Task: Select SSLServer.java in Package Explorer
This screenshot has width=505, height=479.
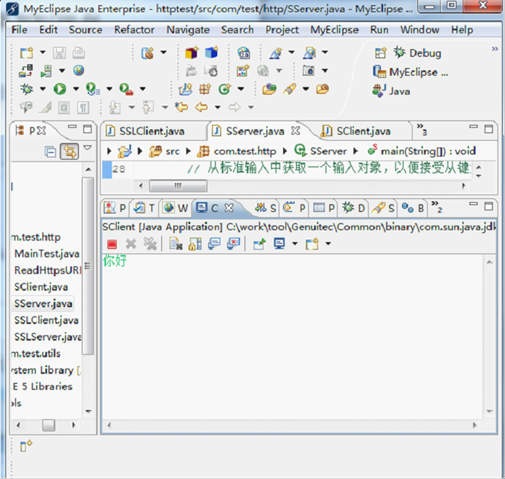Action: pyautogui.click(x=48, y=337)
